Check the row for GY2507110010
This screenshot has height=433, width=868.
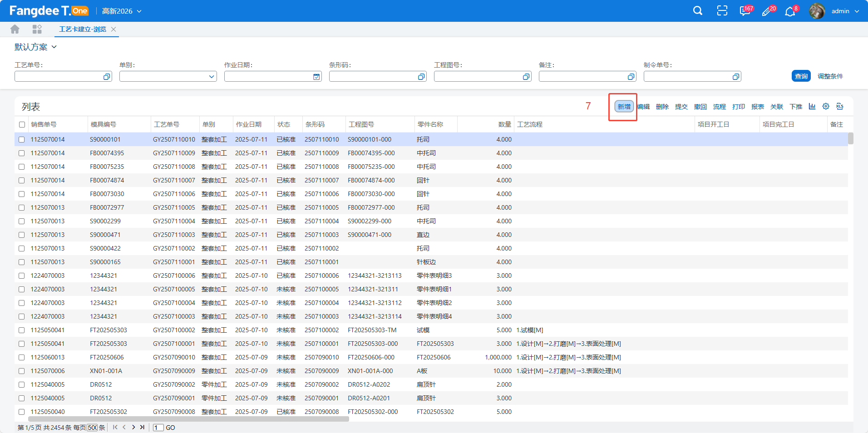click(x=22, y=139)
